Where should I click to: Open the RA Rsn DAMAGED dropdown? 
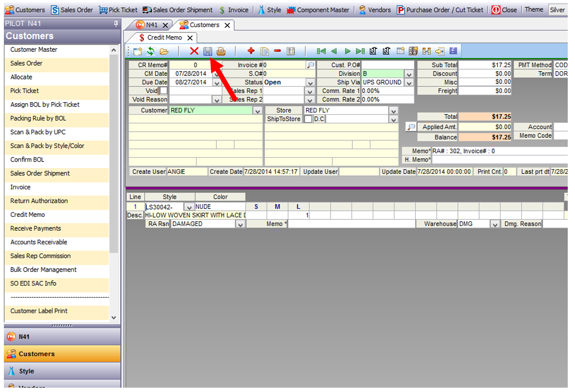[240, 224]
